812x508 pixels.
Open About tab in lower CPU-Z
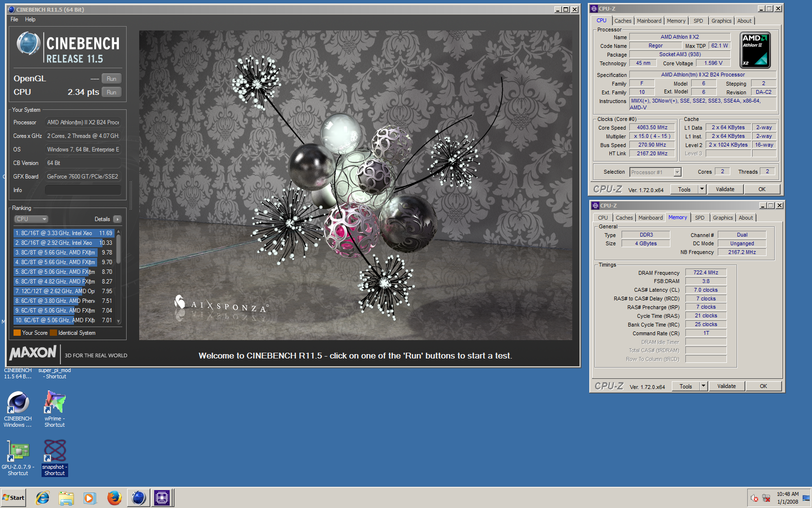[x=746, y=218]
